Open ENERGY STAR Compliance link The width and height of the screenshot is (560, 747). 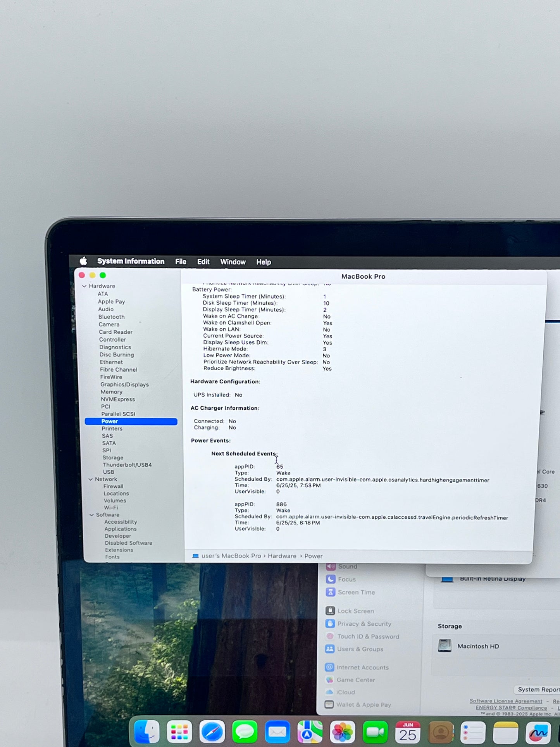click(x=511, y=707)
